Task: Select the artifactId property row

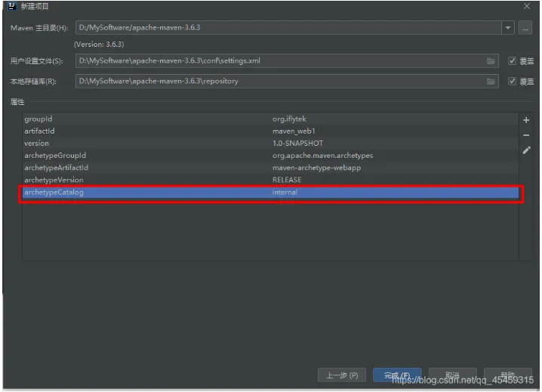Action: click(270, 131)
